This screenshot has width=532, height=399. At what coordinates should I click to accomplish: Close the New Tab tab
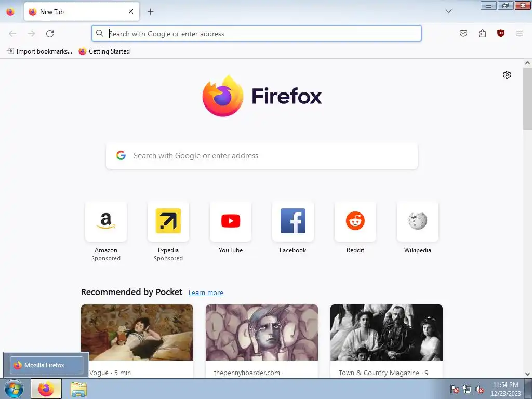coord(131,11)
